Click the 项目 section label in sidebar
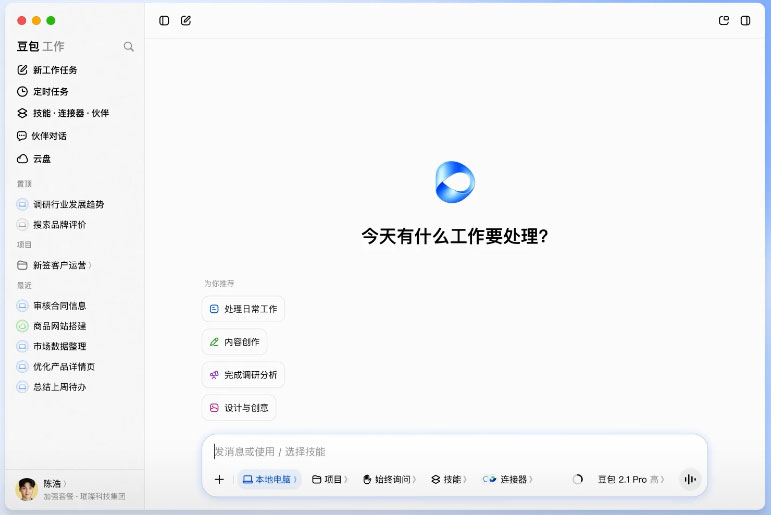The width and height of the screenshot is (771, 515). 24,244
